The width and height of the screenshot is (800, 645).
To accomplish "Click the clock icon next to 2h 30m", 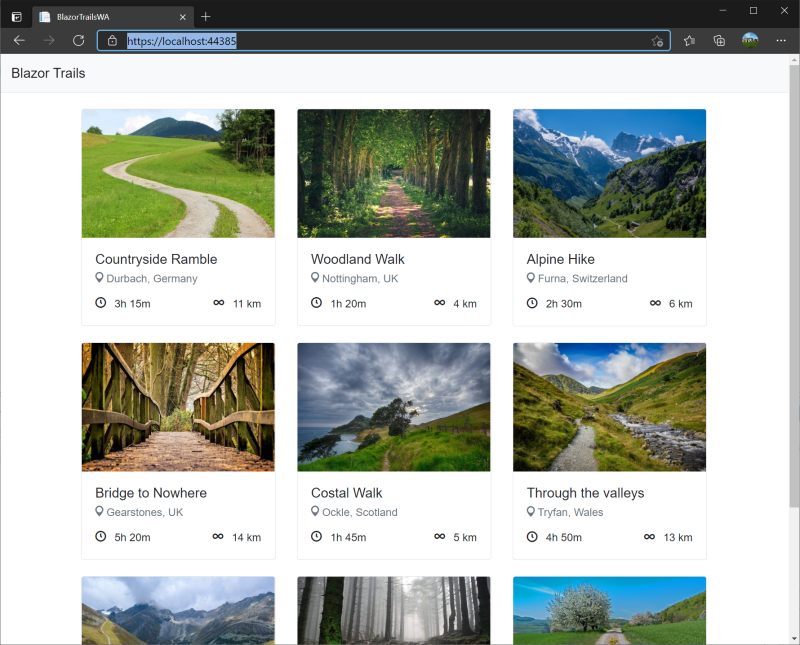I will coord(532,303).
